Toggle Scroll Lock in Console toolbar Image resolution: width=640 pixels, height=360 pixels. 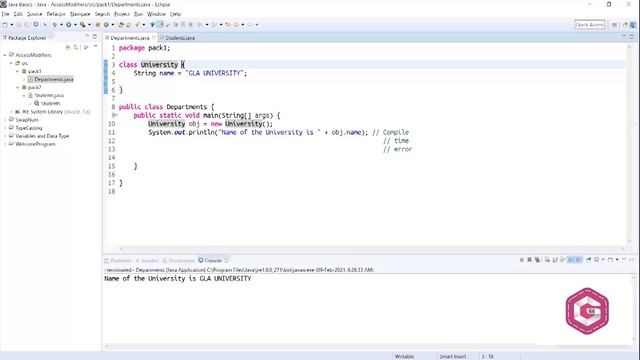click(555, 260)
